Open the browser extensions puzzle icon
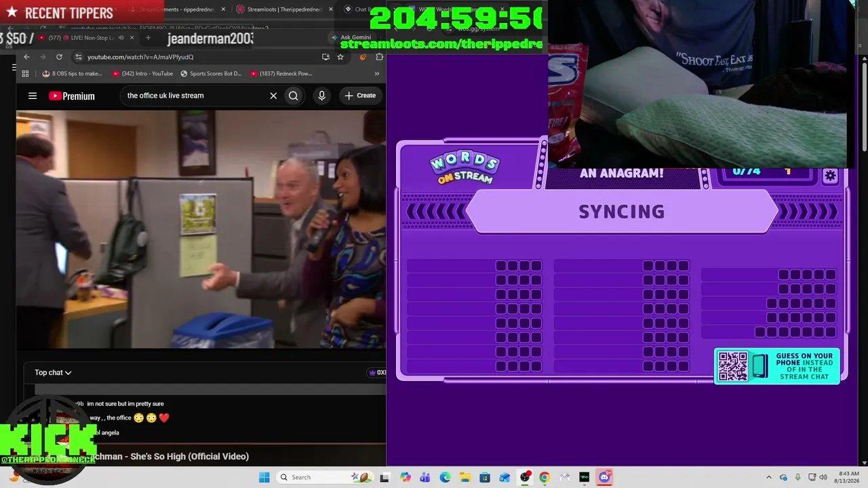Viewport: 868px width, 488px height. coord(379,57)
